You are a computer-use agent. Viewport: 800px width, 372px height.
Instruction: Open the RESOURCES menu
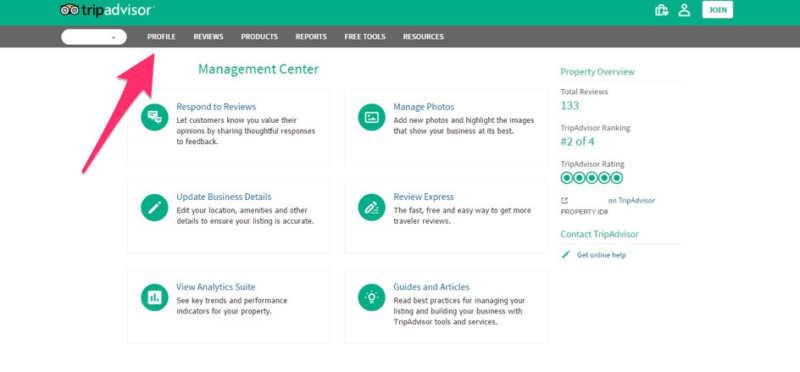click(423, 37)
